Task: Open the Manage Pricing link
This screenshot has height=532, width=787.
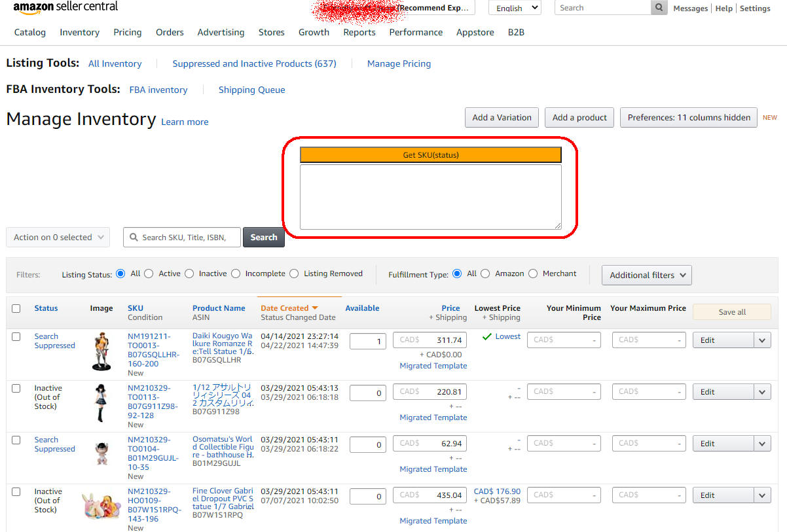Action: click(x=399, y=63)
